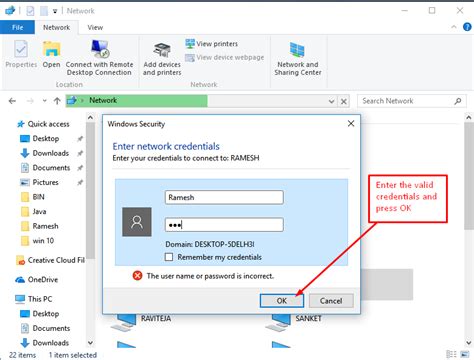The height and width of the screenshot is (360, 474).
Task: Click navigation pane scroll down arrow
Action: pos(90,343)
